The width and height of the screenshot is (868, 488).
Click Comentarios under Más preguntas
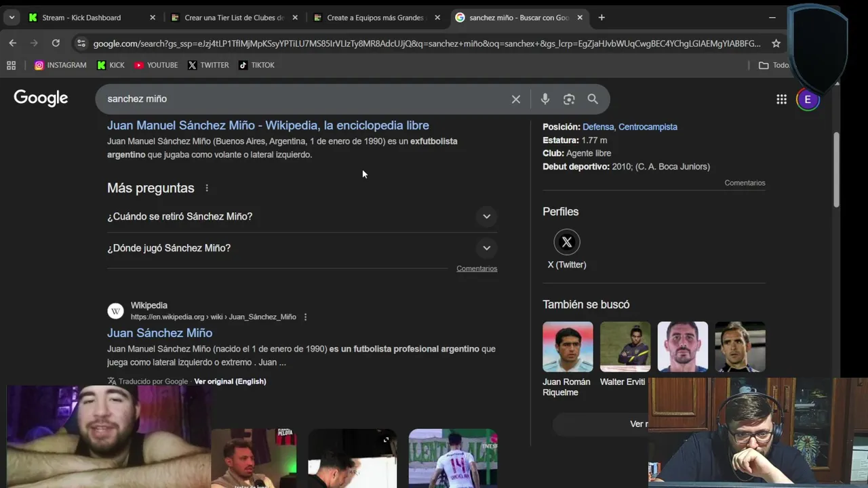tap(477, 268)
